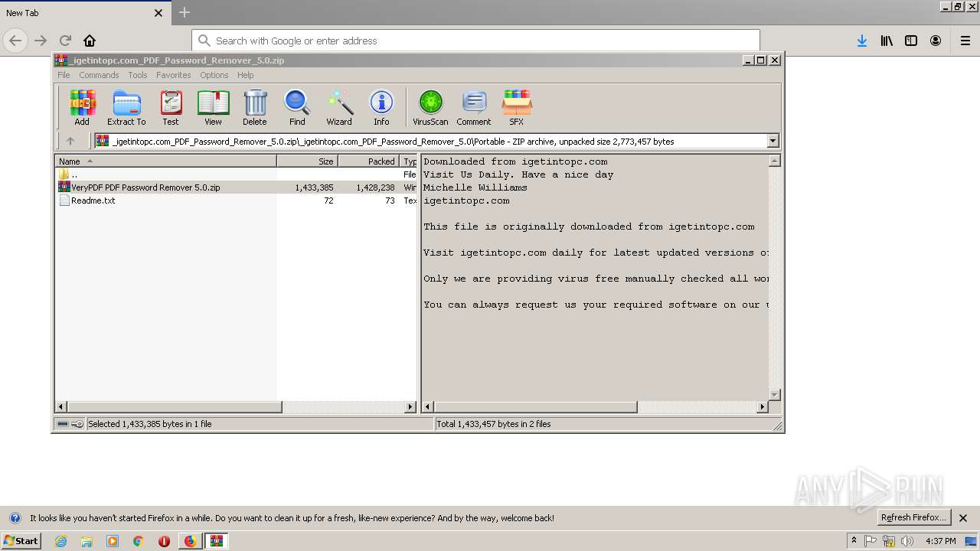Click the volume speaker tray icon
This screenshot has height=551, width=980.
point(907,541)
